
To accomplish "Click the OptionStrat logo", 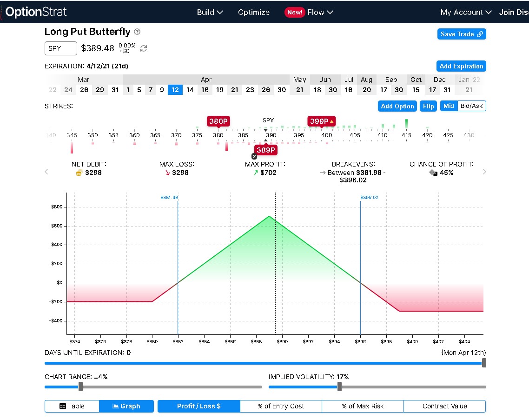I will point(36,12).
